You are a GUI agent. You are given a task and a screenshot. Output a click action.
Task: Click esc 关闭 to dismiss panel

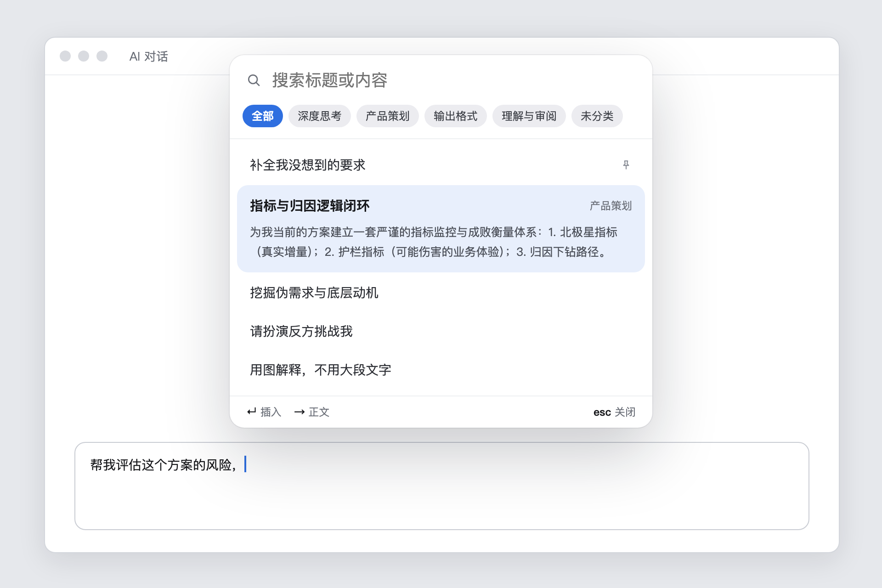pyautogui.click(x=614, y=412)
